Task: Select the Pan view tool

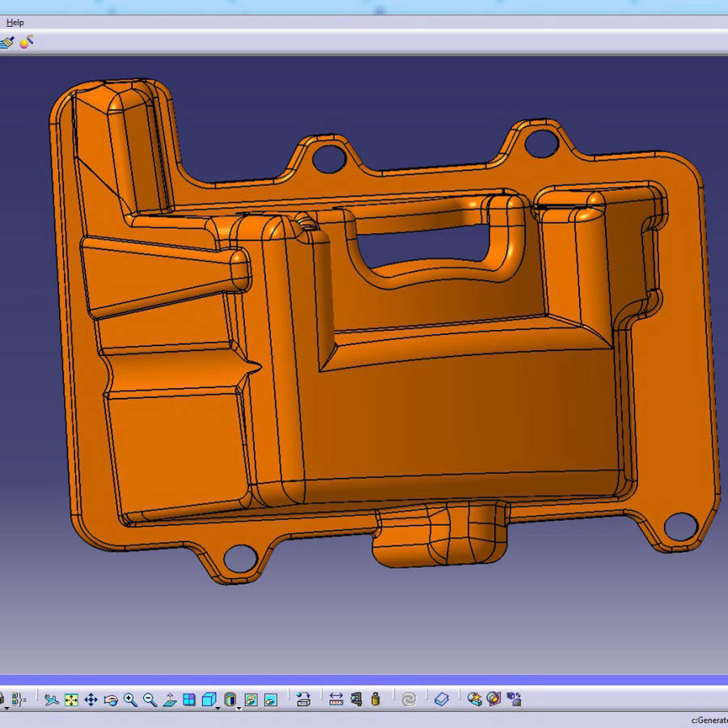Action: point(91,700)
